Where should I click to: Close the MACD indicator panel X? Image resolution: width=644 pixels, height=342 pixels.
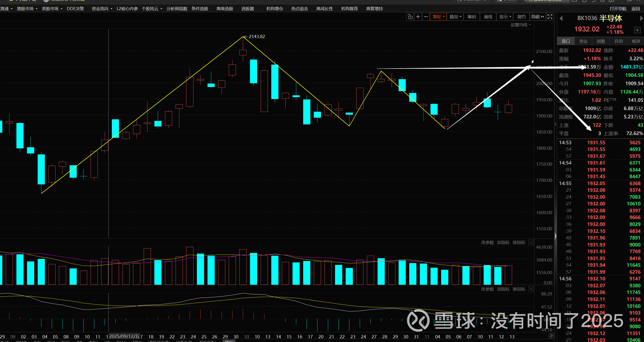531,289
